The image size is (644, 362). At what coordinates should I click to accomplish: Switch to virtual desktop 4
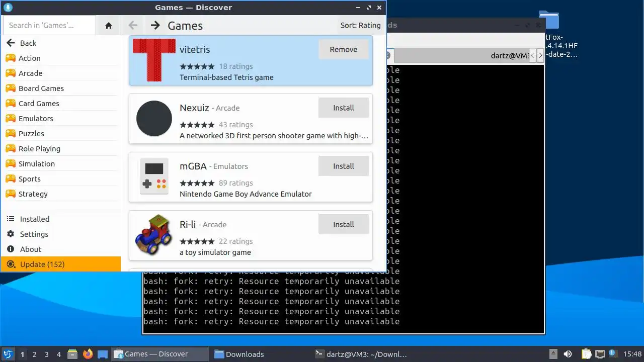pyautogui.click(x=59, y=354)
